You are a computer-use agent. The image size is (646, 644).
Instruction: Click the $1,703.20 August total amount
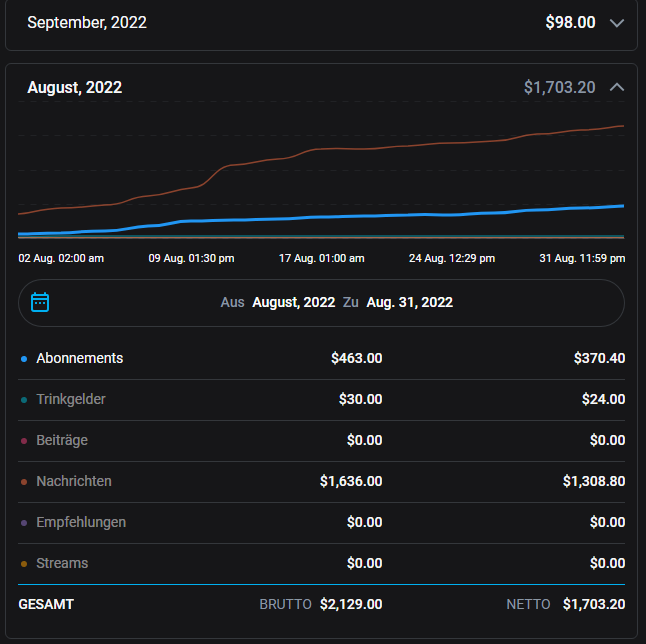pyautogui.click(x=559, y=87)
